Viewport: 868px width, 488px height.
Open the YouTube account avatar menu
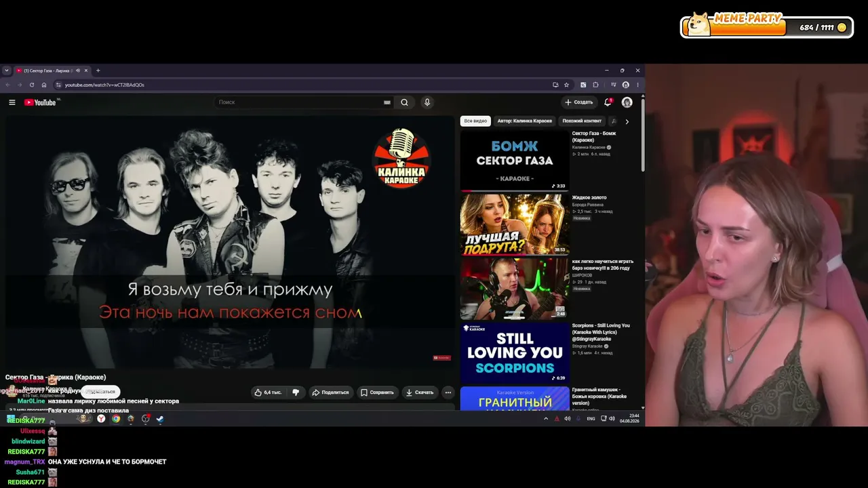pos(627,102)
